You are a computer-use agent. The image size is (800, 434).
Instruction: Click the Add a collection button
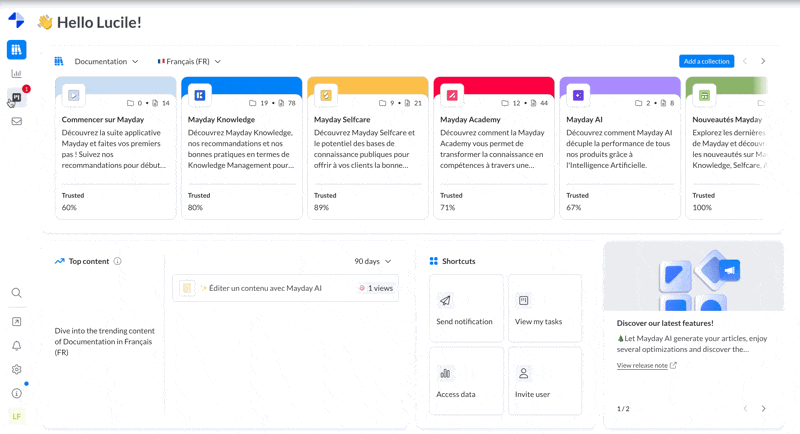coord(706,61)
